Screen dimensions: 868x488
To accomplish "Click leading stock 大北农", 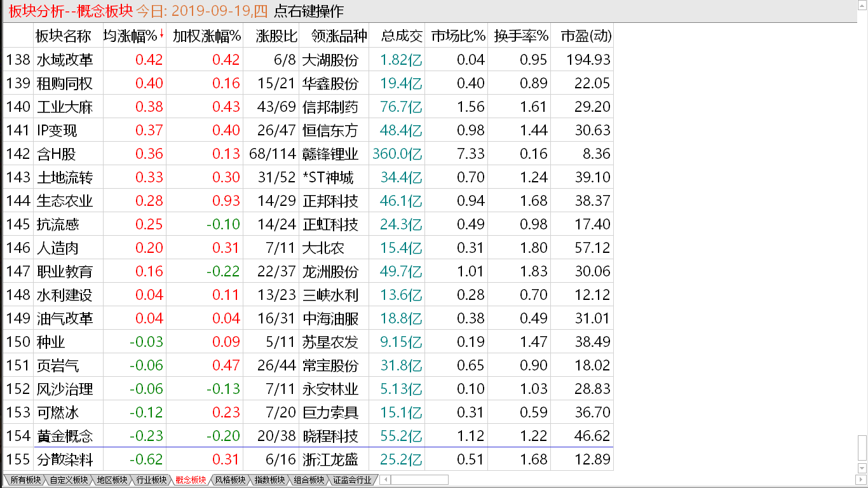I will coord(323,248).
